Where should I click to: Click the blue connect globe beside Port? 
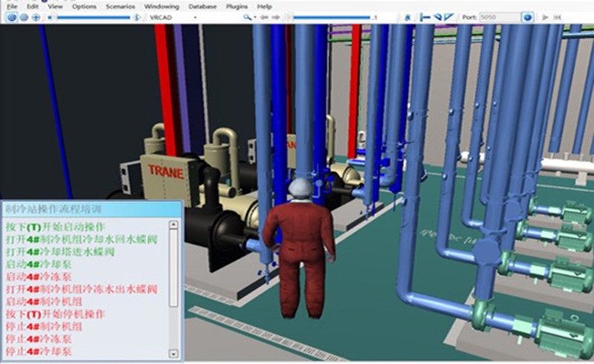coord(527,16)
